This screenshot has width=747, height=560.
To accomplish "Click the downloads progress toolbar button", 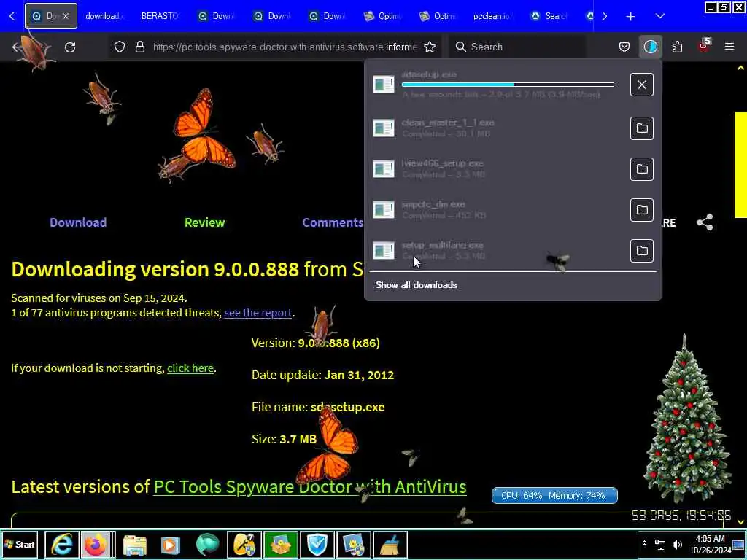I will (x=650, y=47).
